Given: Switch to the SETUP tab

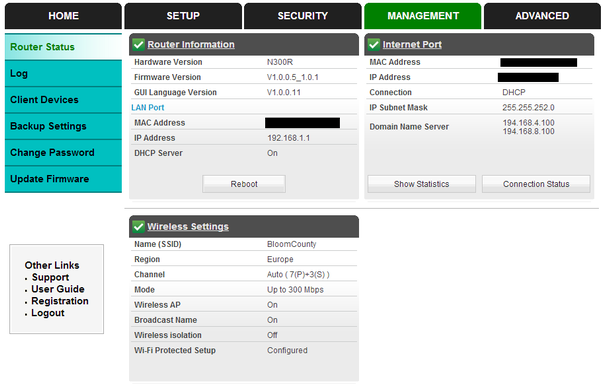Looking at the screenshot, I should click(183, 16).
